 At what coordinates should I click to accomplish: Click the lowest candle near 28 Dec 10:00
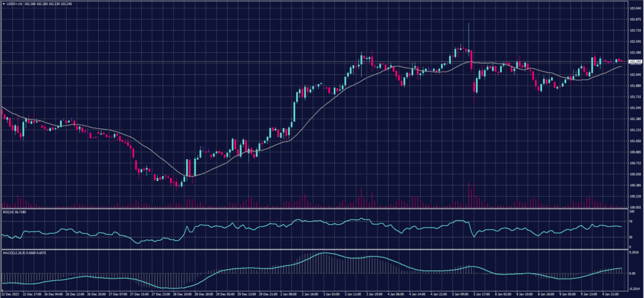[x=181, y=185]
